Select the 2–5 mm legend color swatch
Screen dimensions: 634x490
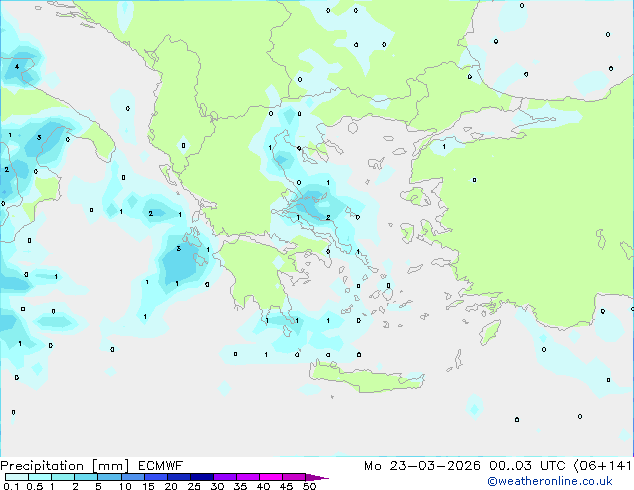[x=86, y=477]
